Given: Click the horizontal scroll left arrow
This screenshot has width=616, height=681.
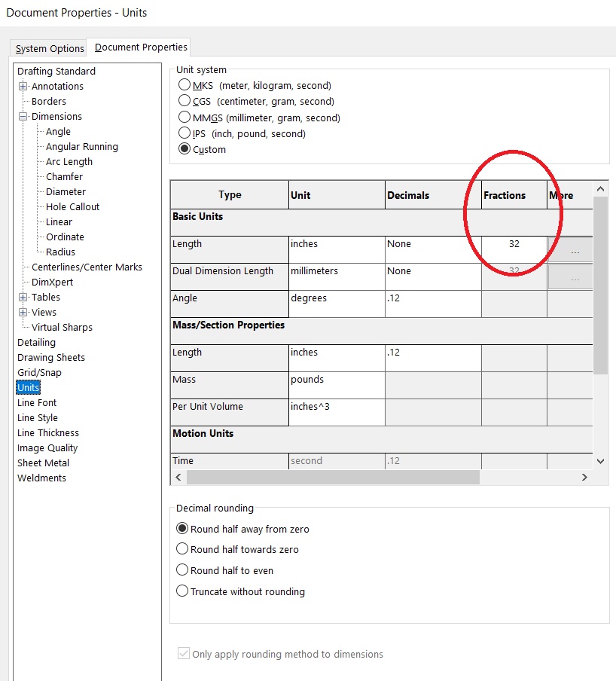Looking at the screenshot, I should (178, 478).
